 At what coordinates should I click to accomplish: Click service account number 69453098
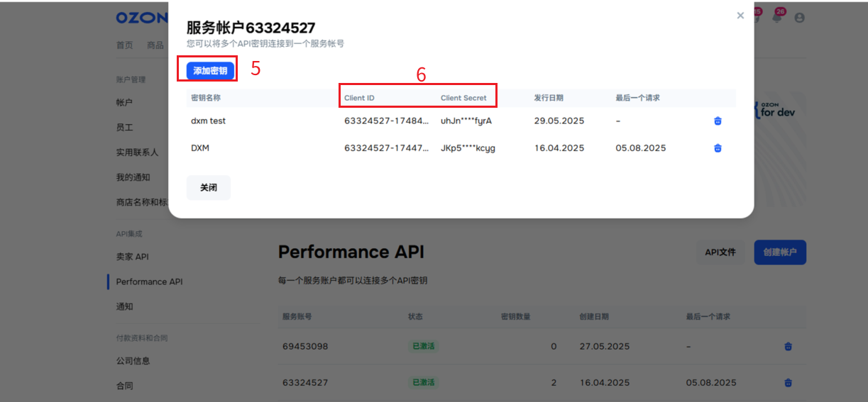(305, 347)
